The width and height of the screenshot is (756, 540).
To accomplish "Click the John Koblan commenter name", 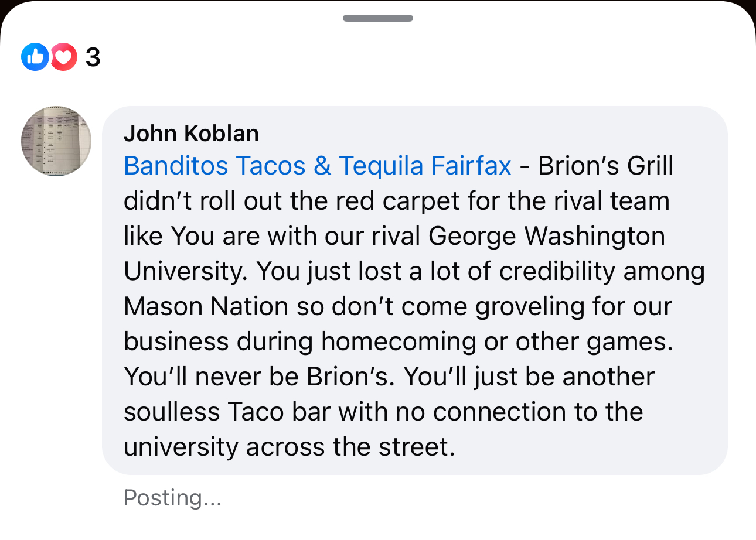I will tap(191, 134).
